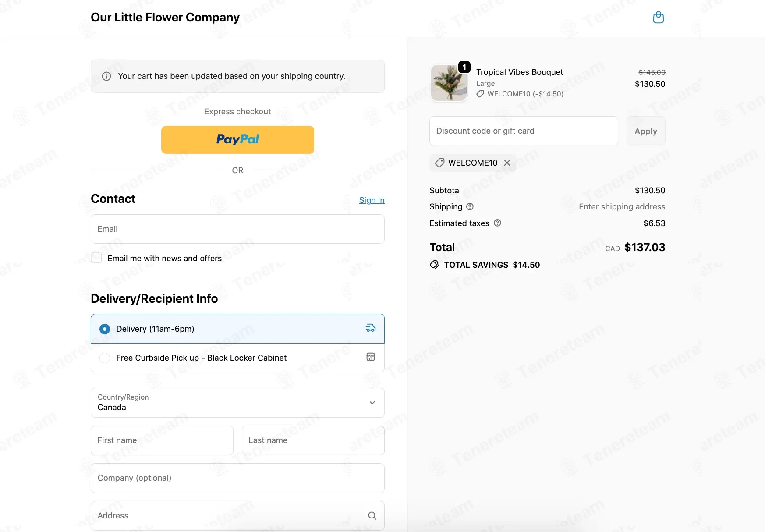
Task: Click the Email input field
Action: pos(237,229)
